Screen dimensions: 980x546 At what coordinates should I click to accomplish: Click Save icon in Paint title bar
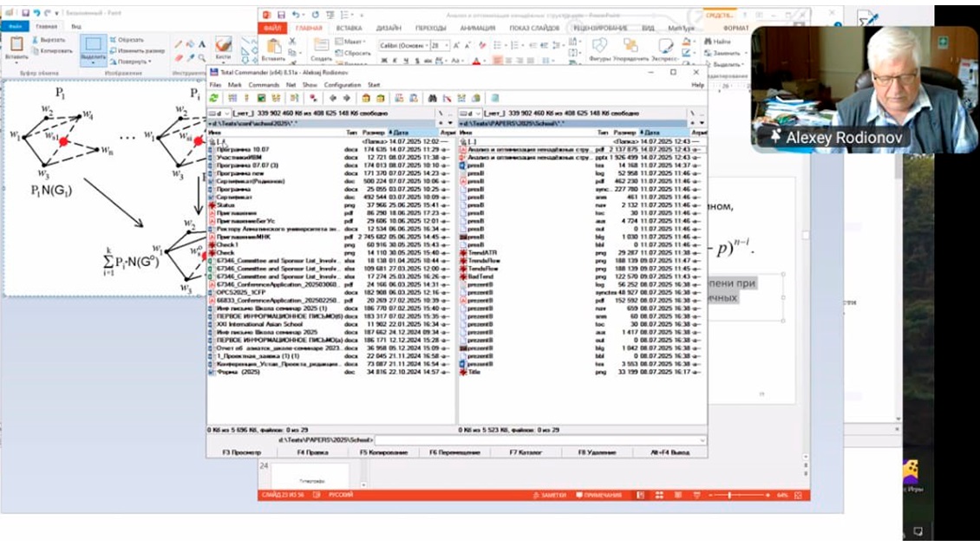[26, 12]
